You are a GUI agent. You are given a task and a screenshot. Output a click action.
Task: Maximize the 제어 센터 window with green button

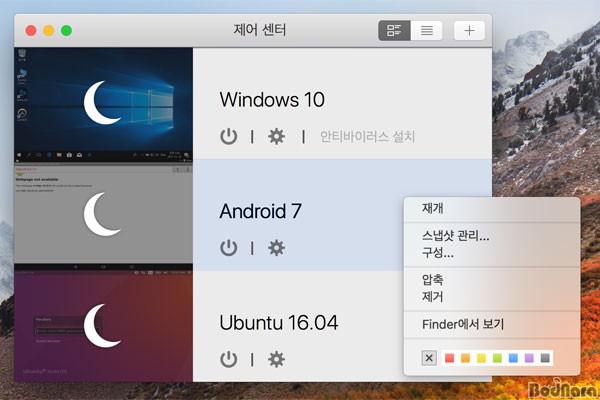(x=67, y=30)
